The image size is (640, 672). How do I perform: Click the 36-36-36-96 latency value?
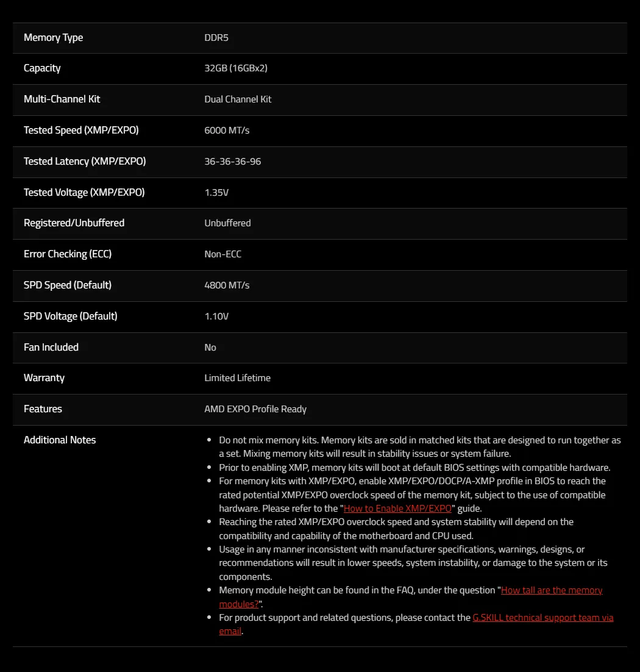tap(233, 162)
